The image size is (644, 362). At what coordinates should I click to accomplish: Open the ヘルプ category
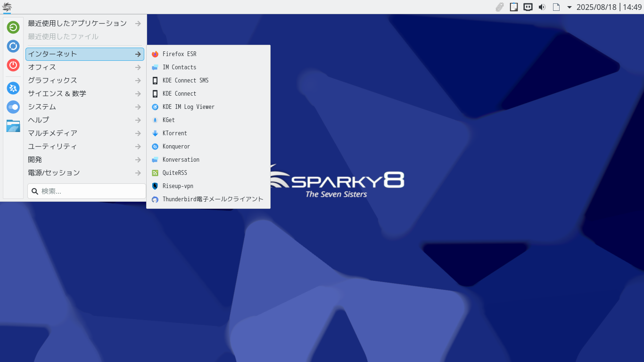pos(85,120)
